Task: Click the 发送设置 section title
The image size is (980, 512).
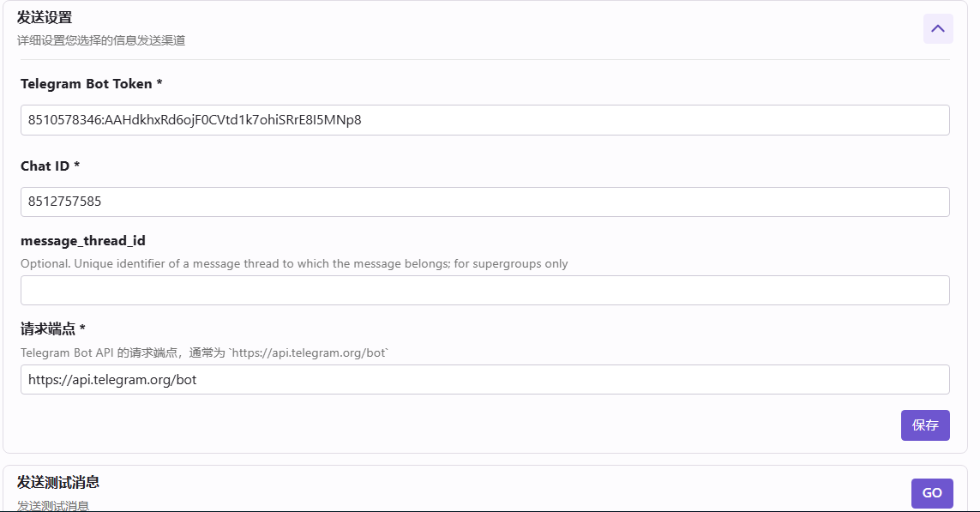Action: coord(45,17)
